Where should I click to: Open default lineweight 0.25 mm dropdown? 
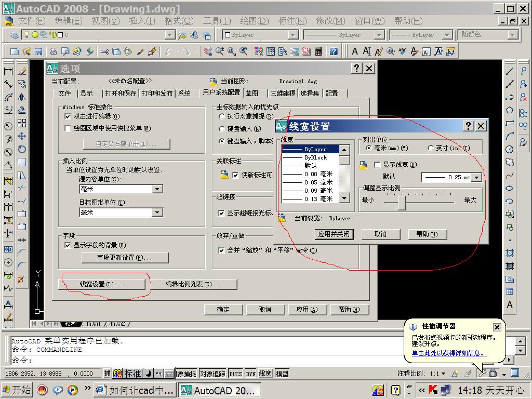(476, 177)
